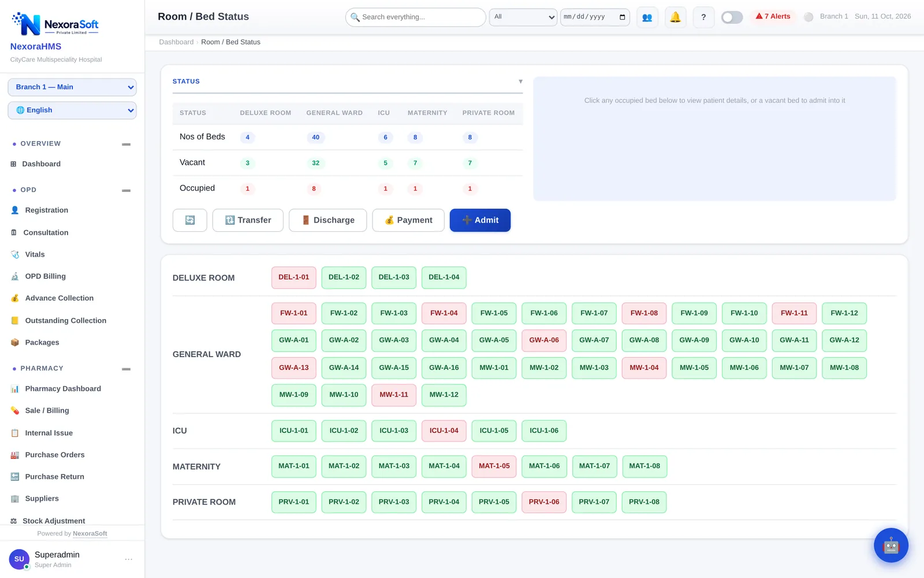Select vacant bed DEL-1-03
Screen dimensions: 924x578
coord(394,277)
